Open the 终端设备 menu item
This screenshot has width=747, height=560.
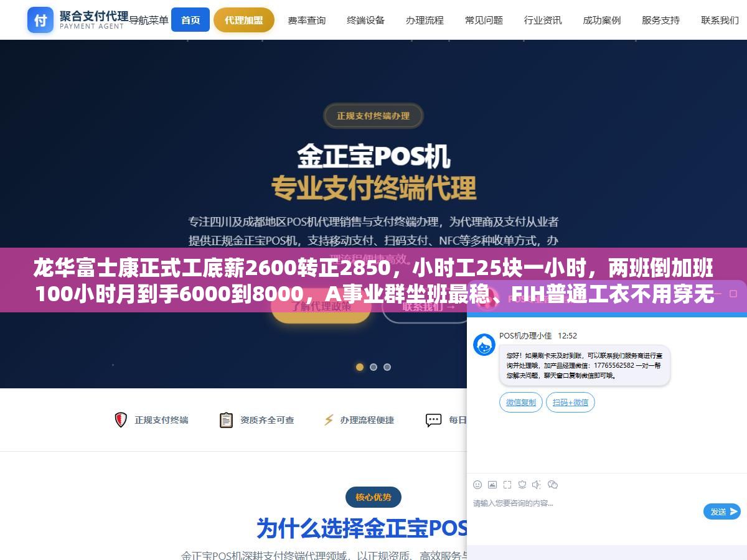point(365,20)
